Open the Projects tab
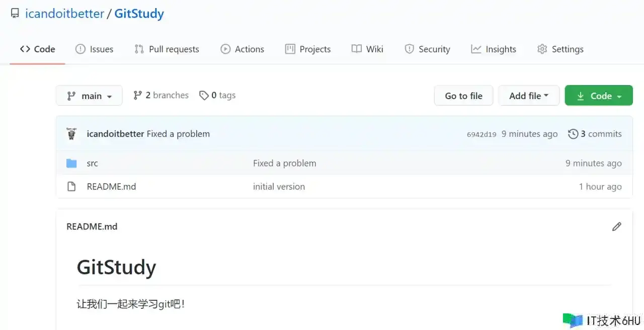644x330 pixels. tap(308, 49)
